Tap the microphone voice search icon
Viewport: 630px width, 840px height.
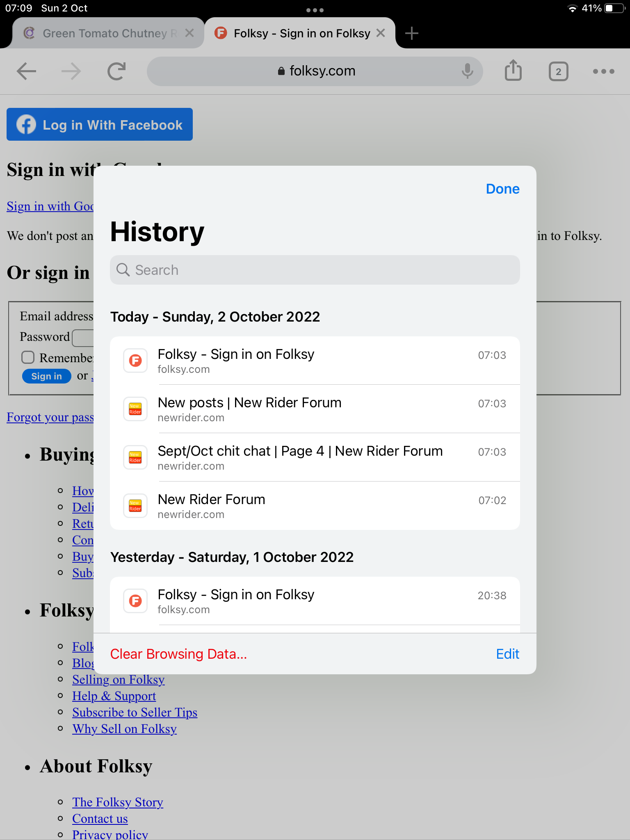pyautogui.click(x=467, y=71)
